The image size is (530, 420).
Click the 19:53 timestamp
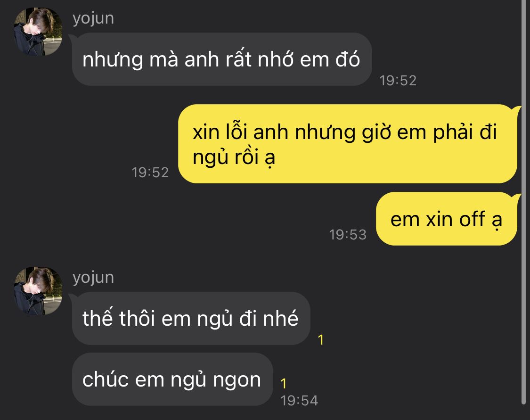click(348, 235)
